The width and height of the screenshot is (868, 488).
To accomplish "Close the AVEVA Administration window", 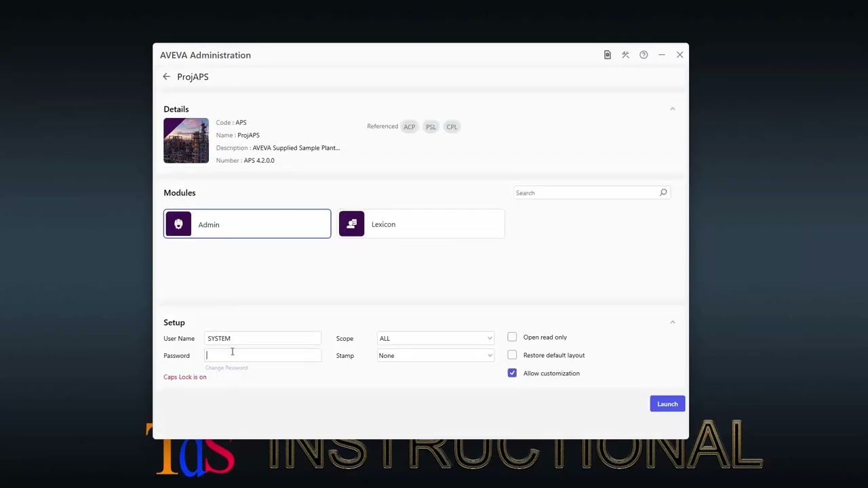I will point(679,55).
